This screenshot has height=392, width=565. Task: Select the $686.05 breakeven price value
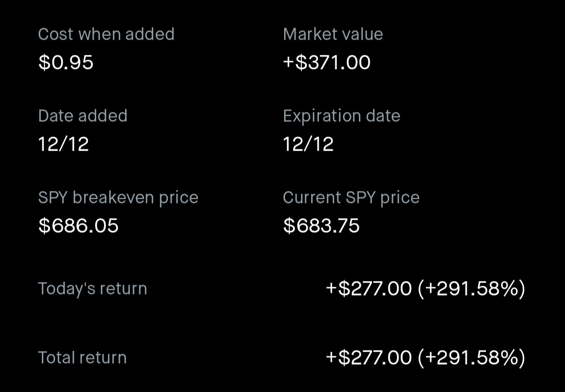78,226
